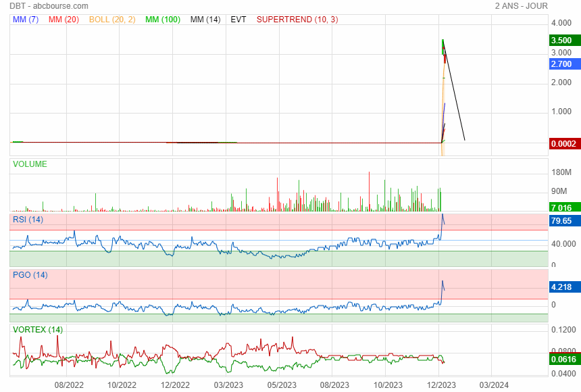Click the 08/2023 date axis label

click(334, 385)
